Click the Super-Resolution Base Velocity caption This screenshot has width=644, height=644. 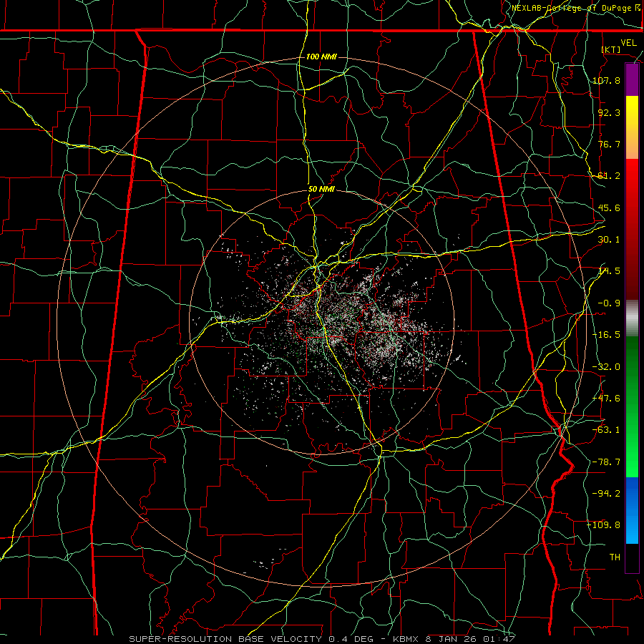[322, 639]
